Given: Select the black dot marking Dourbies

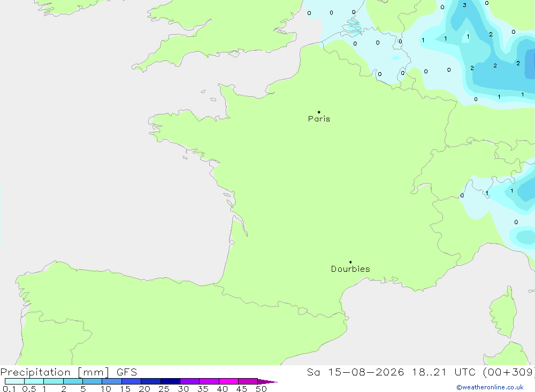Looking at the screenshot, I should point(350,262).
